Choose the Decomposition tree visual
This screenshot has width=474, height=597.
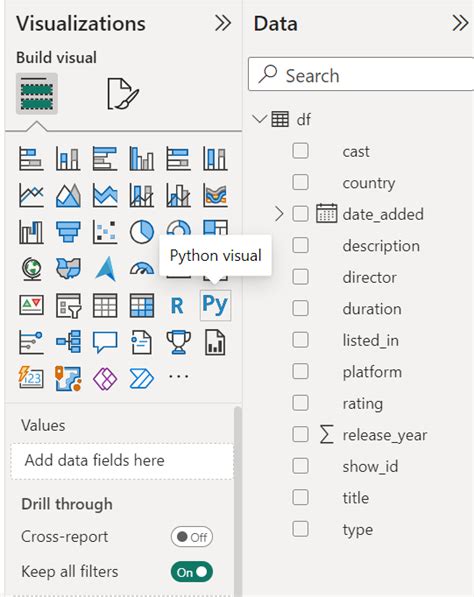tap(68, 342)
